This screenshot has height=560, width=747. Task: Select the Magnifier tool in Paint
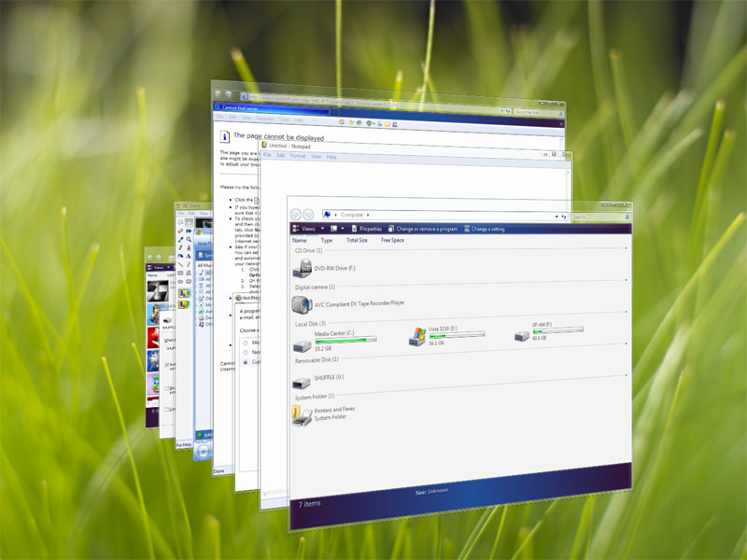tap(189, 239)
